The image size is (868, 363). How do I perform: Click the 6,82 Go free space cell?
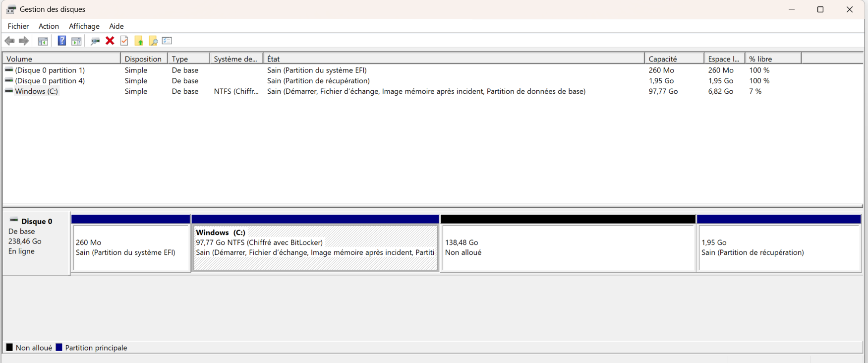coord(721,91)
